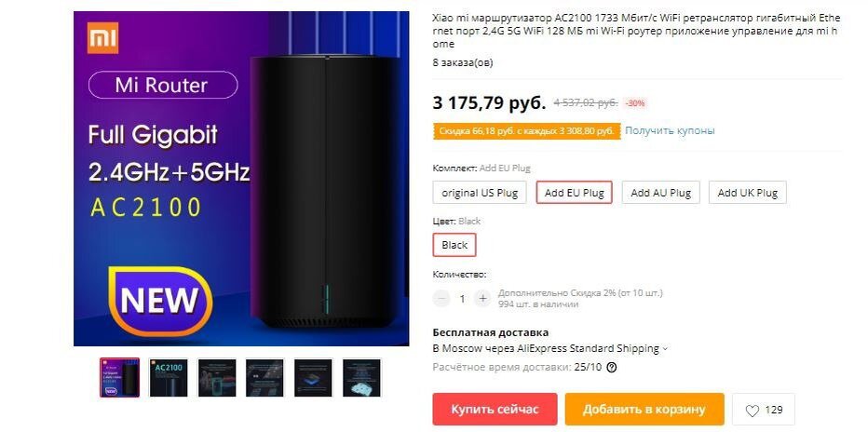Decrease quantity with the minus button
The image size is (868, 432).
pyautogui.click(x=441, y=299)
